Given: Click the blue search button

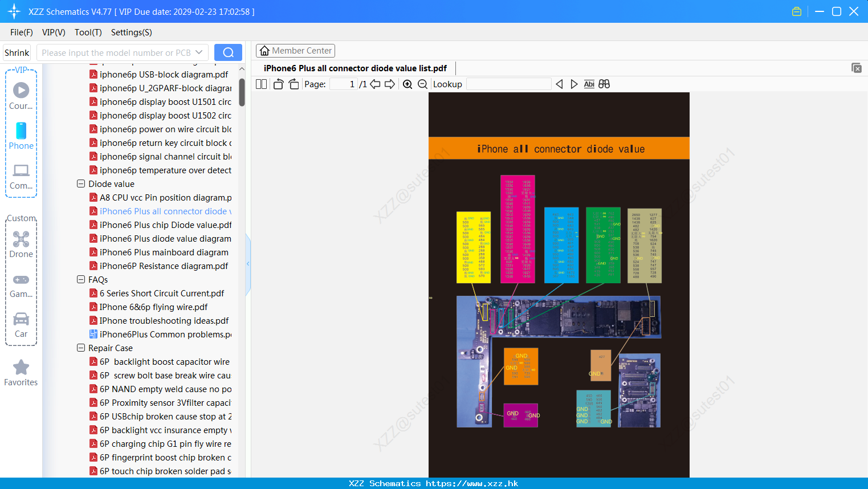Looking at the screenshot, I should [228, 52].
